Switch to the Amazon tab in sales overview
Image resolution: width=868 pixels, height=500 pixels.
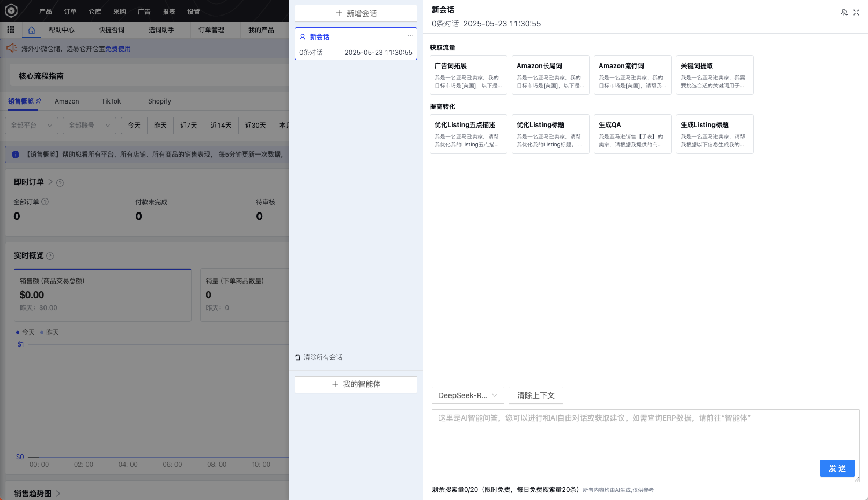click(x=67, y=101)
